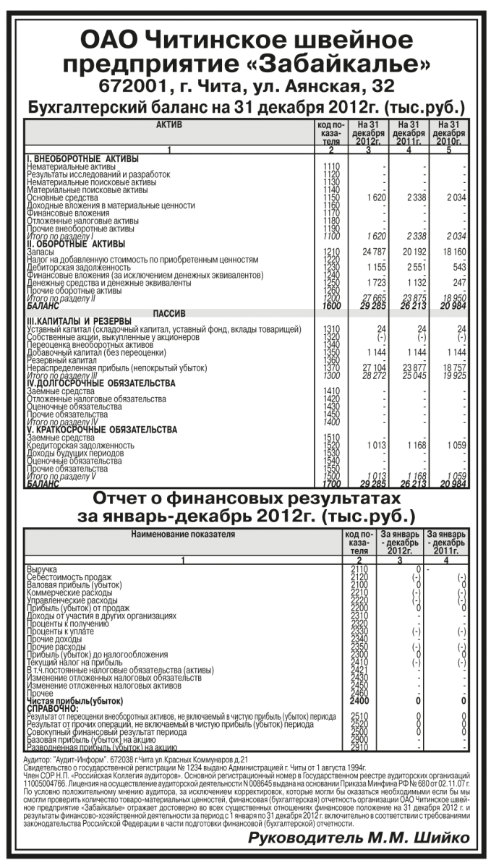Image resolution: width=491 pixels, height=868 pixels.
Task: Select the 'На 31 декабря 2011г.' column header
Action: pos(409,135)
